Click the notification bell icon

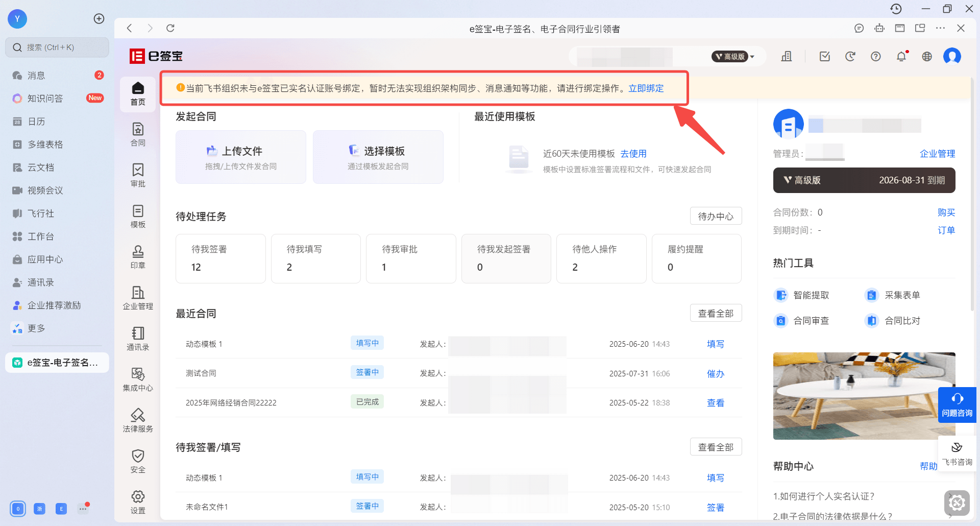[x=901, y=56]
